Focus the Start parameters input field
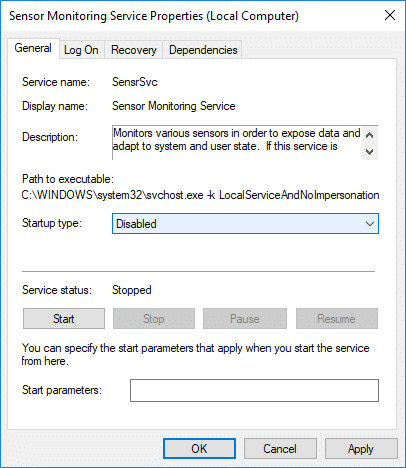 254,390
